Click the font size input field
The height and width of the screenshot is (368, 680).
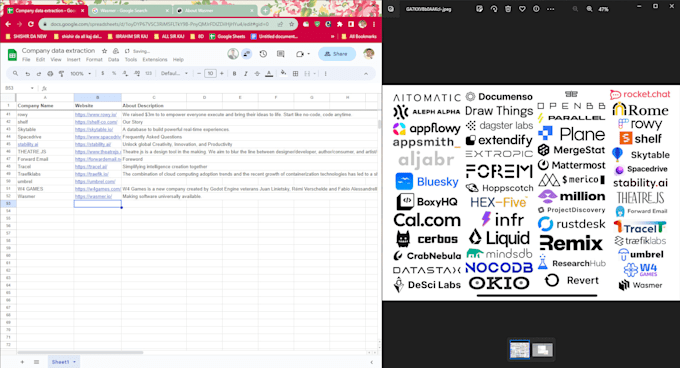click(210, 74)
